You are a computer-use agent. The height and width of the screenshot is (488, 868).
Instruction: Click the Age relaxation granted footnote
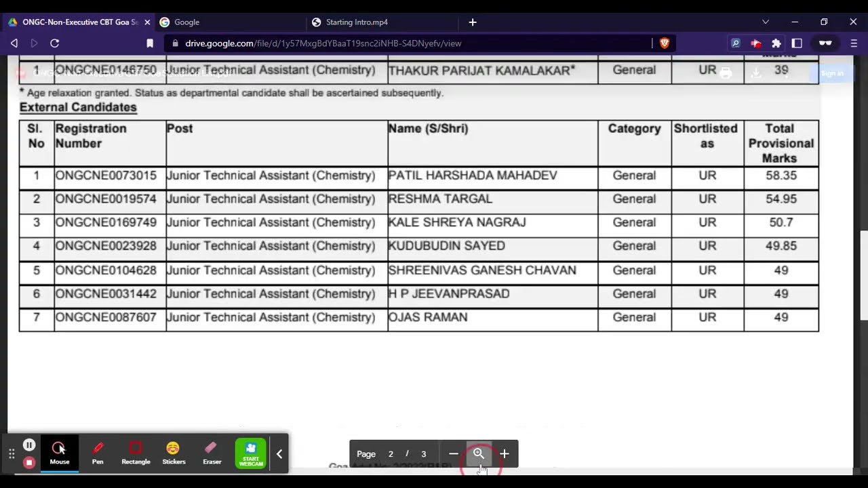[231, 93]
